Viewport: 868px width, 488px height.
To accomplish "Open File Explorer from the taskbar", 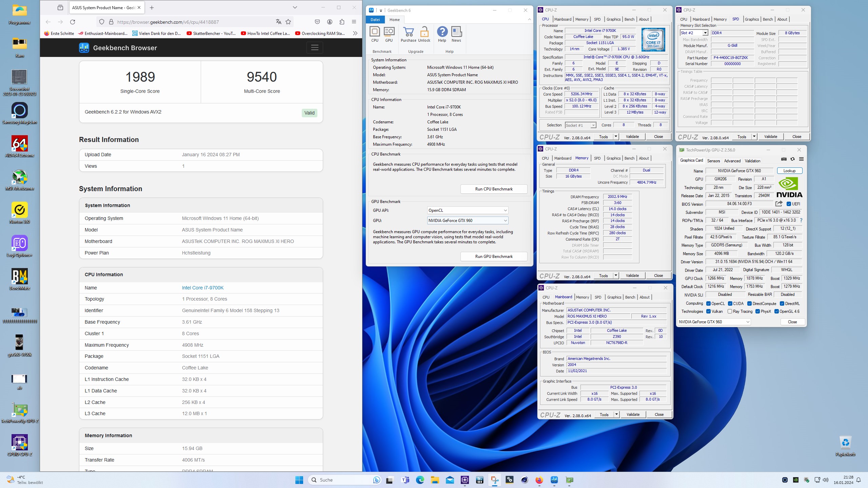I will coord(435,480).
